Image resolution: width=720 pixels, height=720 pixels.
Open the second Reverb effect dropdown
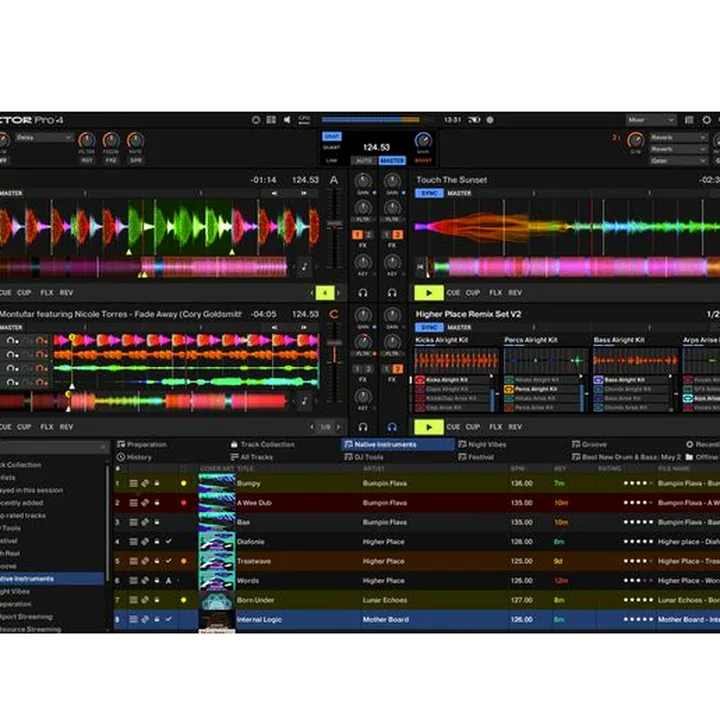[x=678, y=149]
